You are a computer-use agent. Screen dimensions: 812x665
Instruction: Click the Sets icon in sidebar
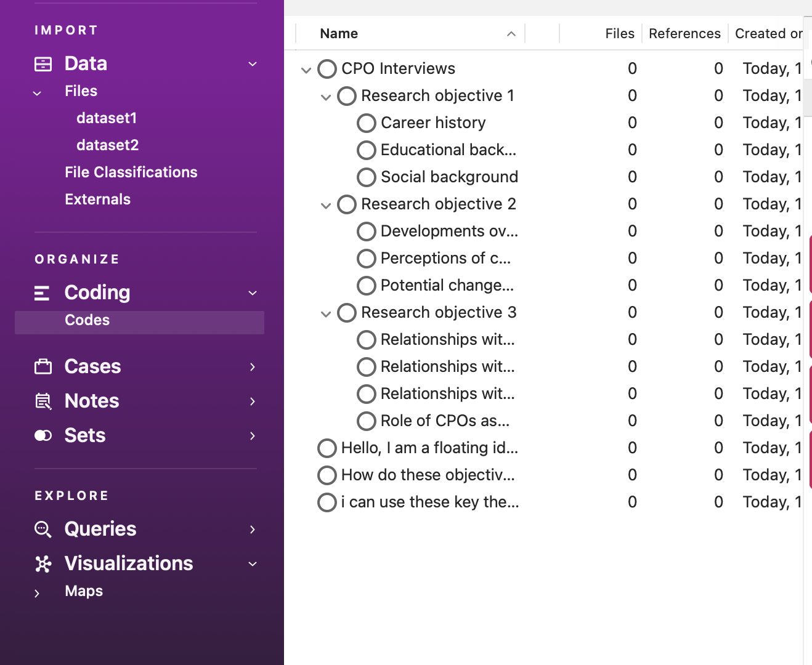click(x=43, y=436)
